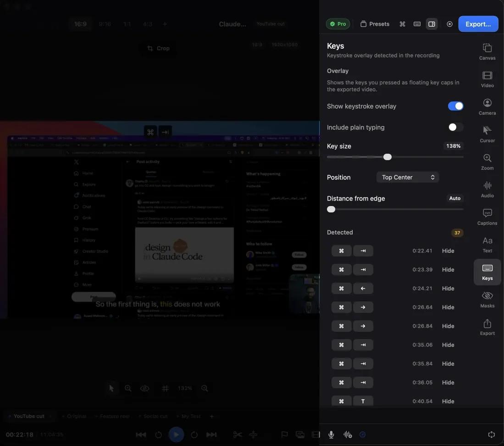Select the 4:3 aspect ratio tab
This screenshot has width=504, height=446.
click(x=147, y=24)
